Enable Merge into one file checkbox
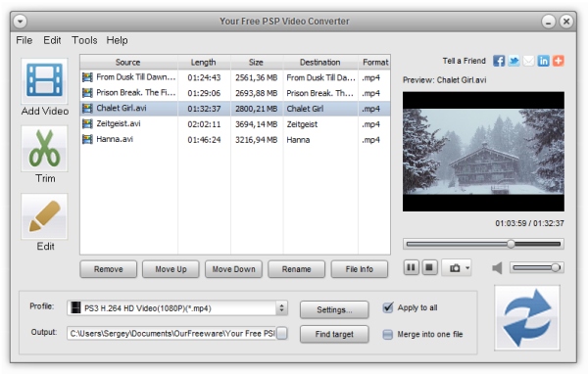Image resolution: width=588 pixels, height=374 pixels. pos(387,334)
